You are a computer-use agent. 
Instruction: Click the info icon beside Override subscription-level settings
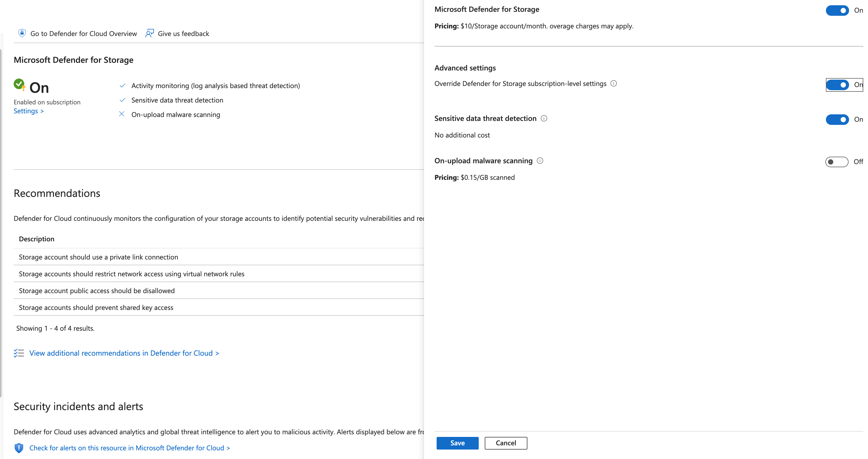[x=614, y=84]
